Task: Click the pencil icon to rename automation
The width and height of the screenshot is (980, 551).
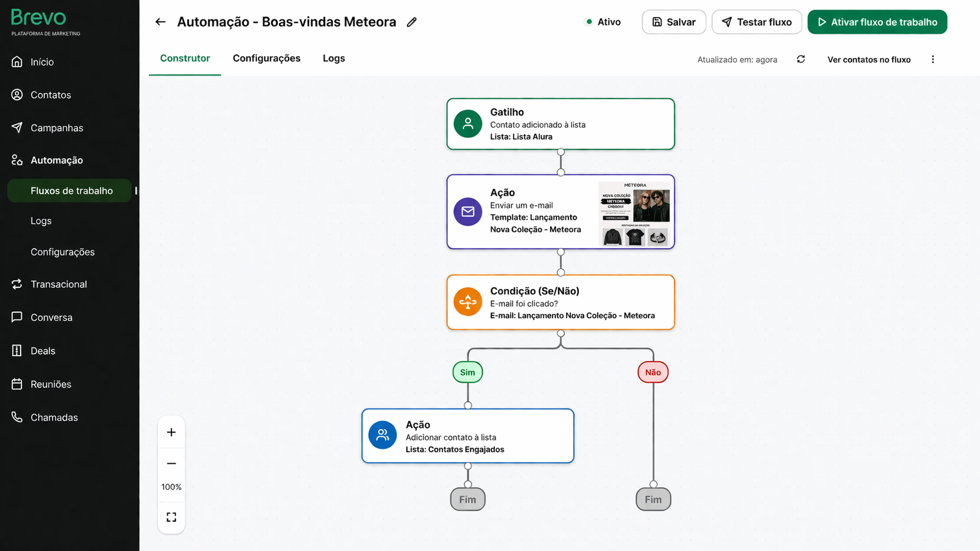Action: 412,22
